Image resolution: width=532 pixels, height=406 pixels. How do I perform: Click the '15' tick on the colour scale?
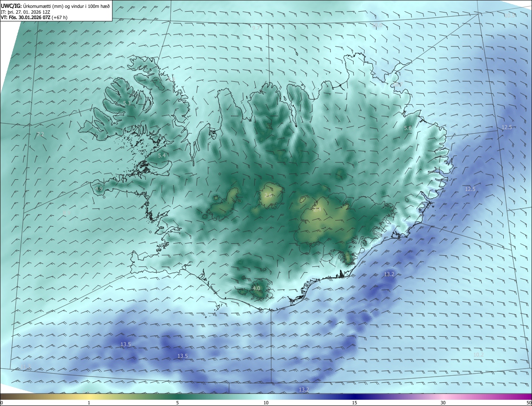[x=355, y=403]
